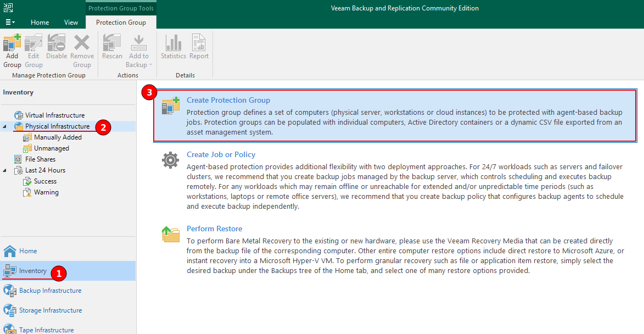The width and height of the screenshot is (644, 334).
Task: Open the Tape Infrastructure view
Action: tap(47, 330)
